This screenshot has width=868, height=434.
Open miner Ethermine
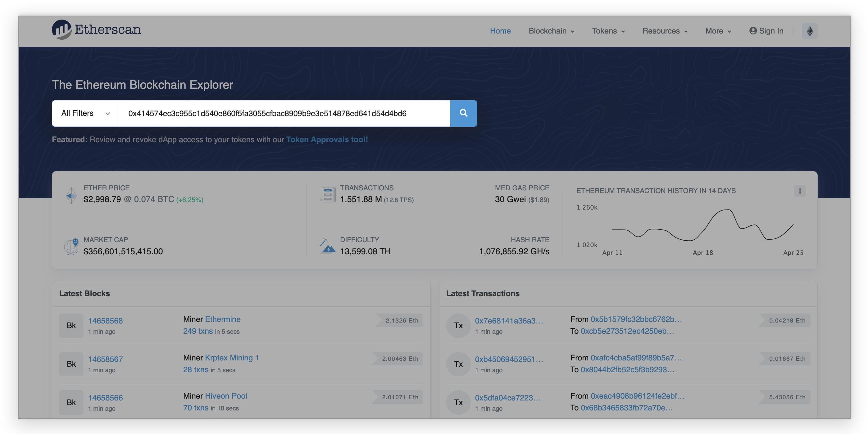[x=223, y=319]
